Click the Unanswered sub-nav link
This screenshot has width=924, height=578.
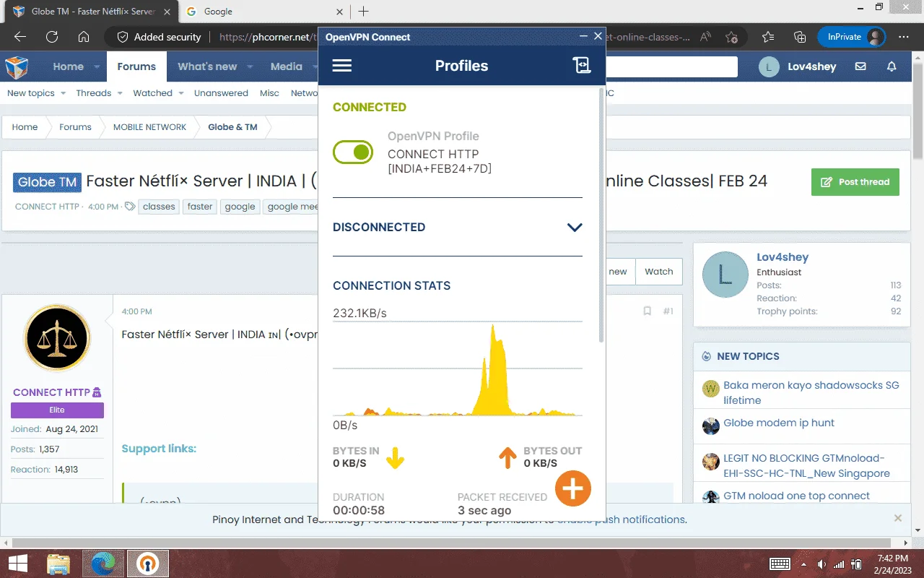221,93
